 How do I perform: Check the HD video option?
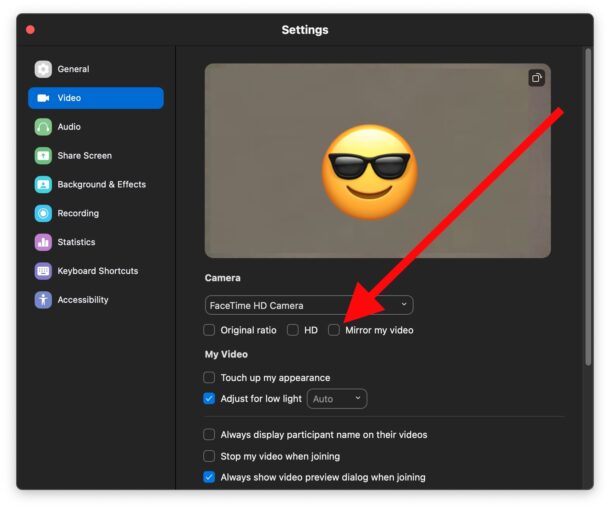pos(293,330)
